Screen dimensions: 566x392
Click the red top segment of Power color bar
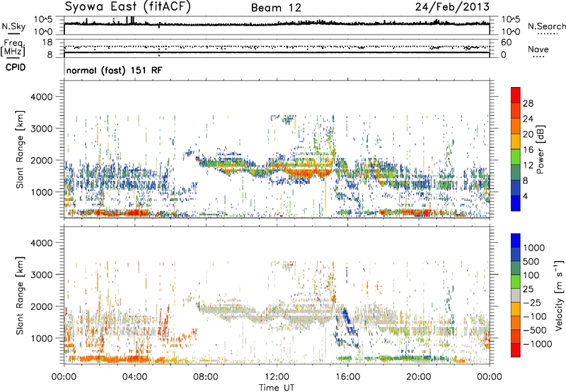click(x=516, y=95)
